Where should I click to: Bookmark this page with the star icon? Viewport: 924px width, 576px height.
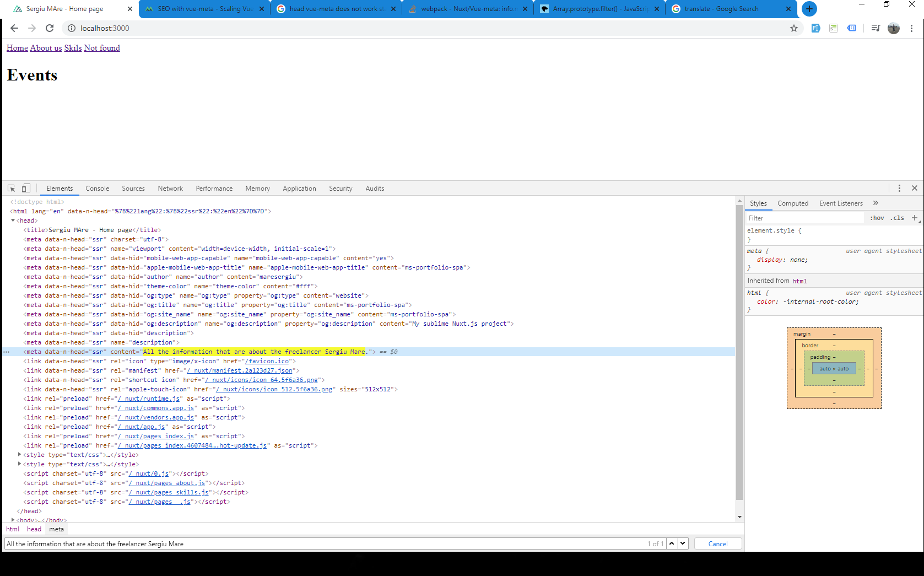point(794,28)
